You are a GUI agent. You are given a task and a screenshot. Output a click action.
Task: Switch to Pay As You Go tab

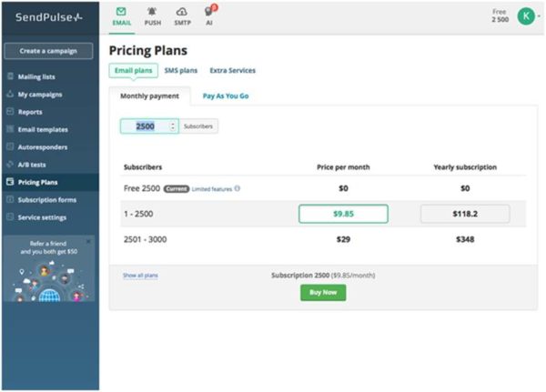point(226,96)
